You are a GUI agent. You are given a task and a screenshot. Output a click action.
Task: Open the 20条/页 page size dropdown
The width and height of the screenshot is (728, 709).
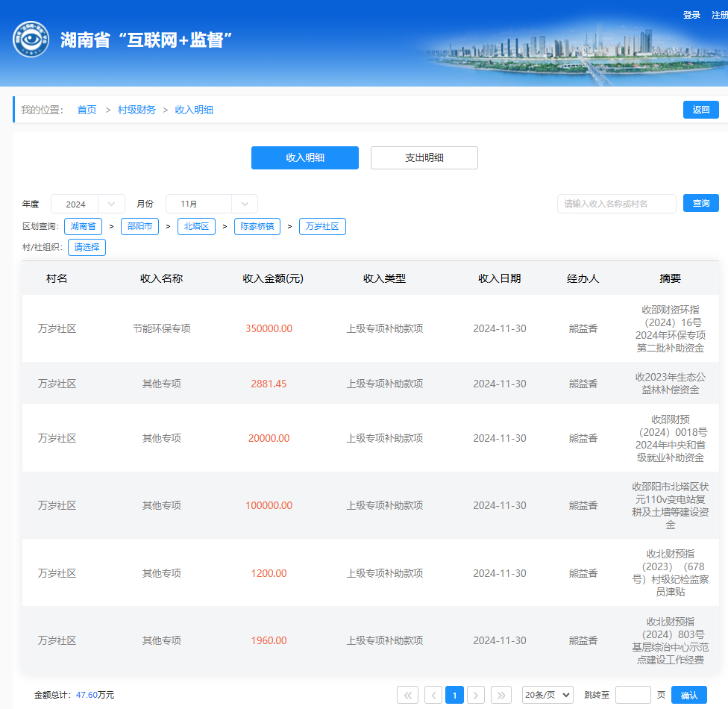(x=547, y=695)
